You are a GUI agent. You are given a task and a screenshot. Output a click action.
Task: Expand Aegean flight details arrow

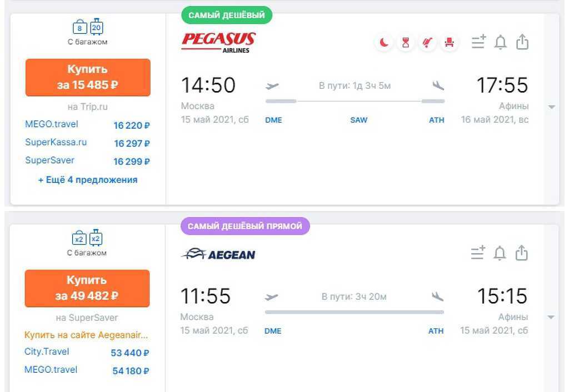click(551, 318)
